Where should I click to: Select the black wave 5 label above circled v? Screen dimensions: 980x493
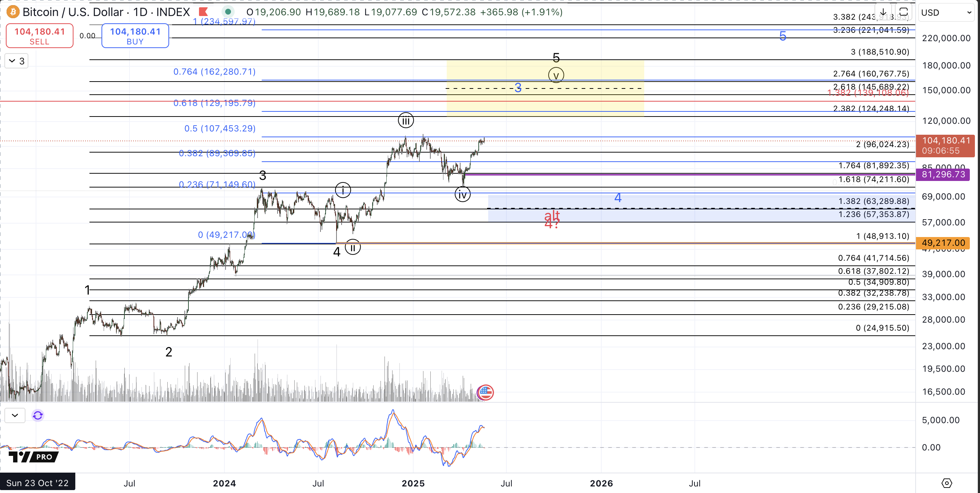point(556,58)
